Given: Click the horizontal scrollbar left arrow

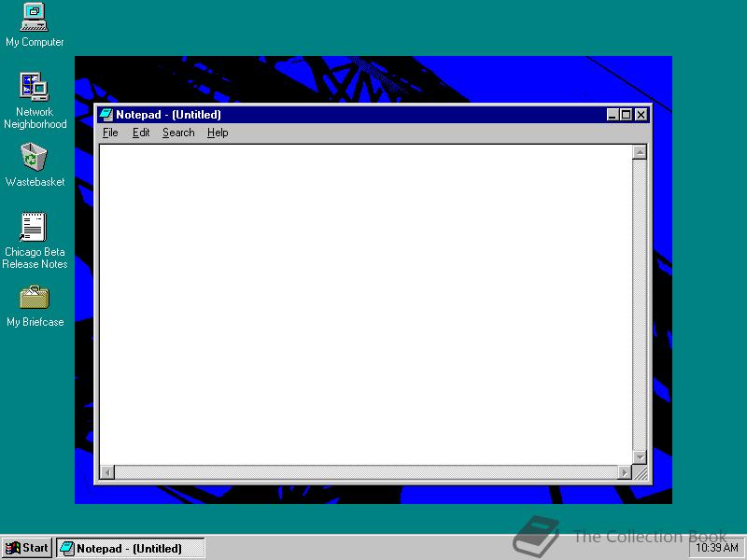Looking at the screenshot, I should pos(107,472).
